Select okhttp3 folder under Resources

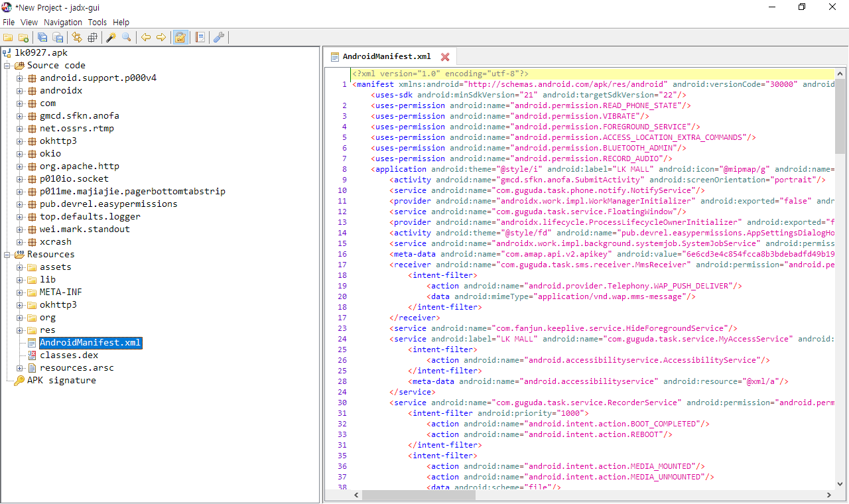tap(58, 305)
